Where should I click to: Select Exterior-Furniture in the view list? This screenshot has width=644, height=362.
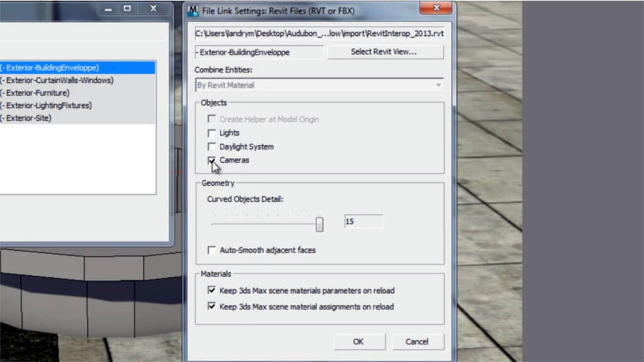point(77,93)
